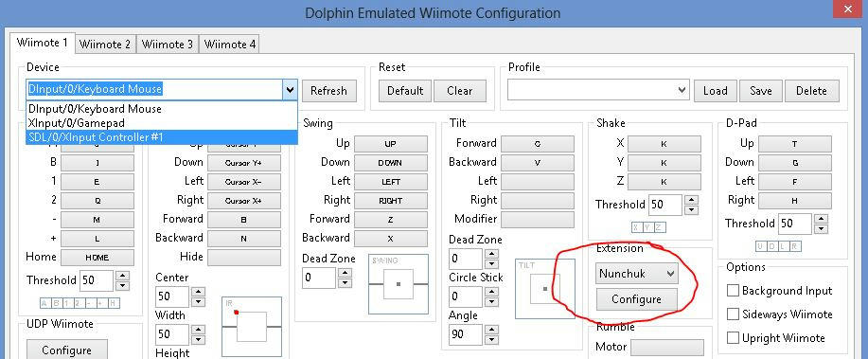Viewport: 868px width, 359px height.
Task: Remap Swing Up button
Action: [x=391, y=144]
